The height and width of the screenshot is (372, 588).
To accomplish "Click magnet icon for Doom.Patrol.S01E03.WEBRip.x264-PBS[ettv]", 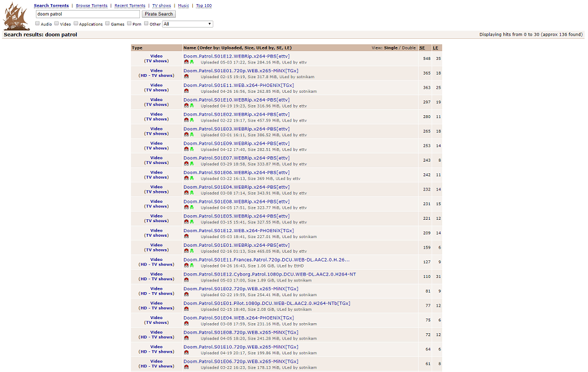I will coord(186,135).
